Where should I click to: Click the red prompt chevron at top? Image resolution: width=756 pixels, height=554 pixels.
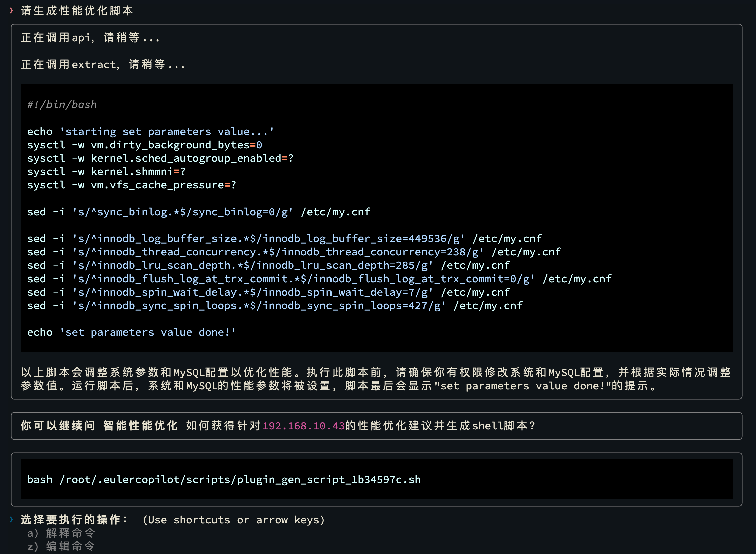coord(11,10)
